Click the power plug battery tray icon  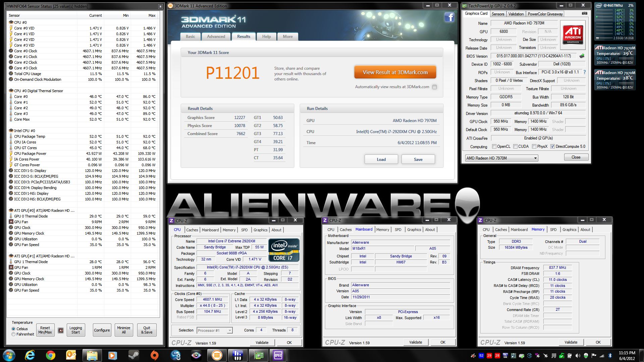coord(570,356)
